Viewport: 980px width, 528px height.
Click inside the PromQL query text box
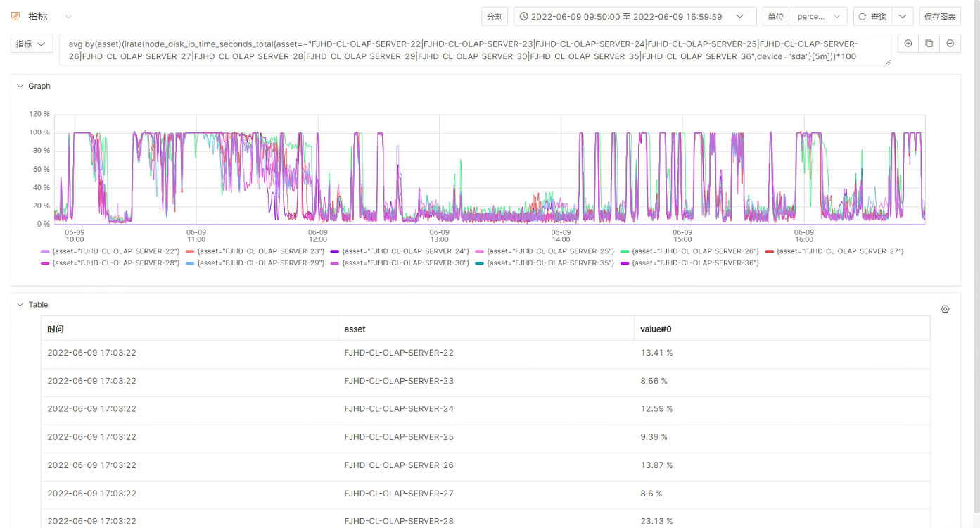(x=475, y=50)
